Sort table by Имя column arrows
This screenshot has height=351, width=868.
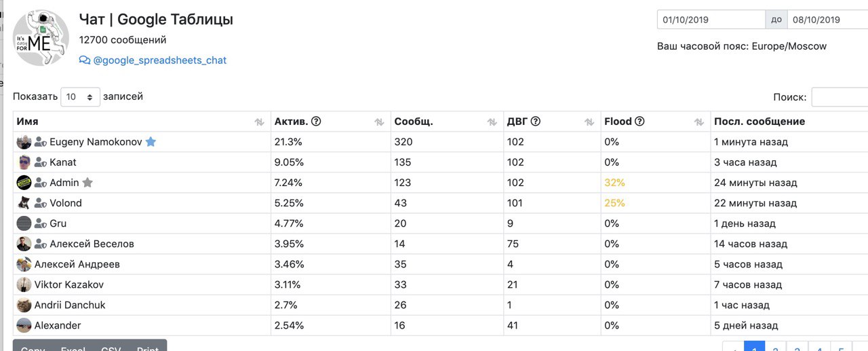pos(259,122)
